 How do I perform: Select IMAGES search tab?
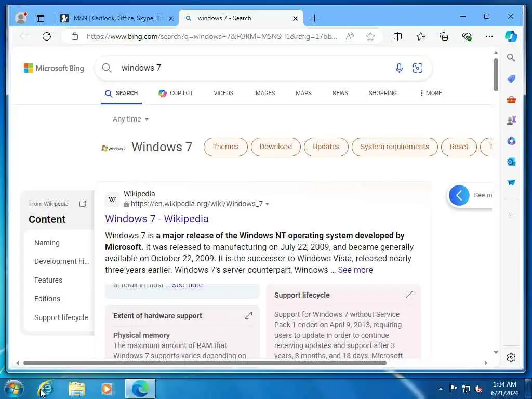pos(264,93)
